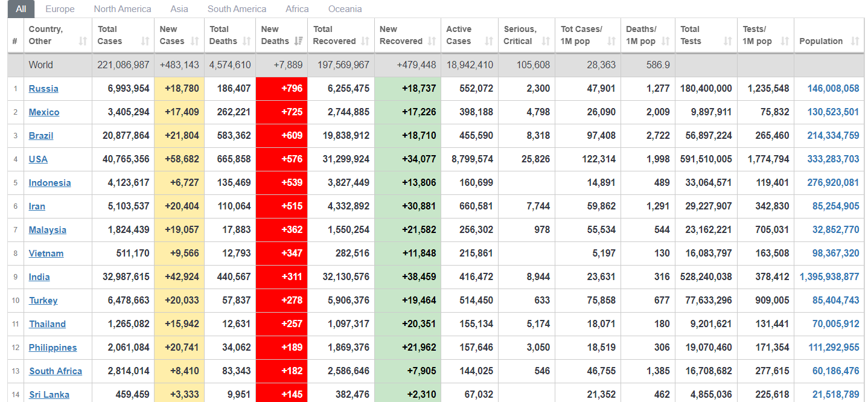Open Turkey population link 85,404,743
The height and width of the screenshot is (402, 868).
(836, 301)
